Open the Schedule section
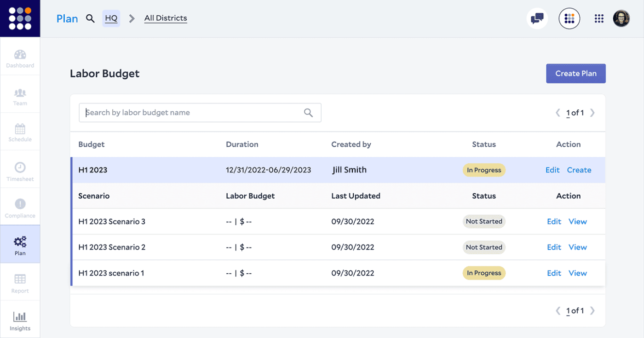Image resolution: width=644 pixels, height=338 pixels. click(20, 132)
